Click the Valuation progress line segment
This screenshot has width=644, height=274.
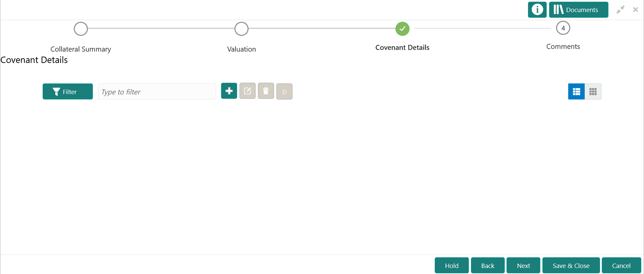coord(322,29)
